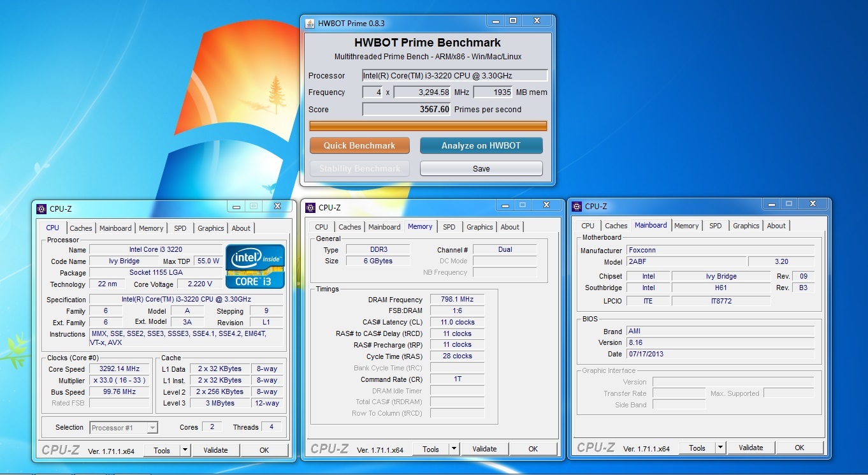Click OK in the Memory window
Image resolution: width=868 pixels, height=475 pixels.
tap(533, 449)
